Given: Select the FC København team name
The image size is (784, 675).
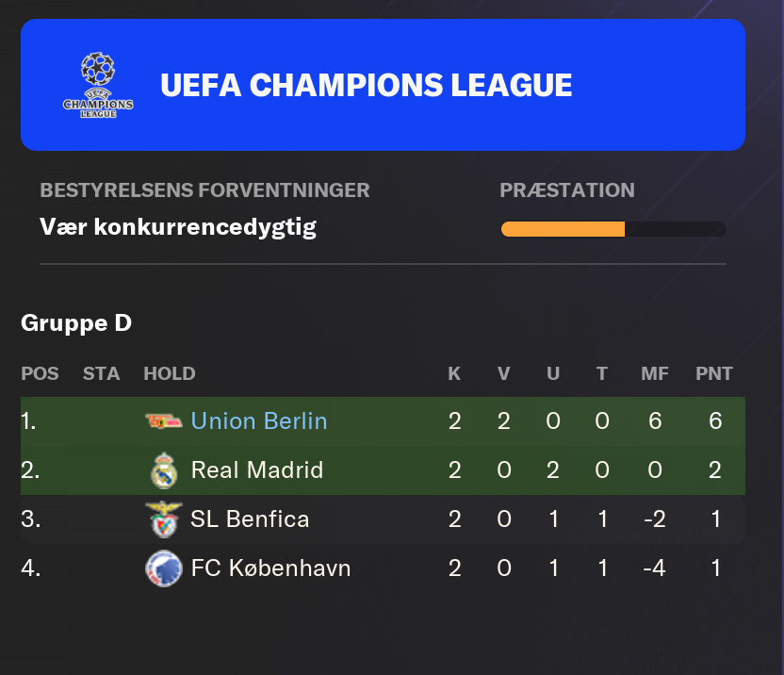Looking at the screenshot, I should point(271,568).
